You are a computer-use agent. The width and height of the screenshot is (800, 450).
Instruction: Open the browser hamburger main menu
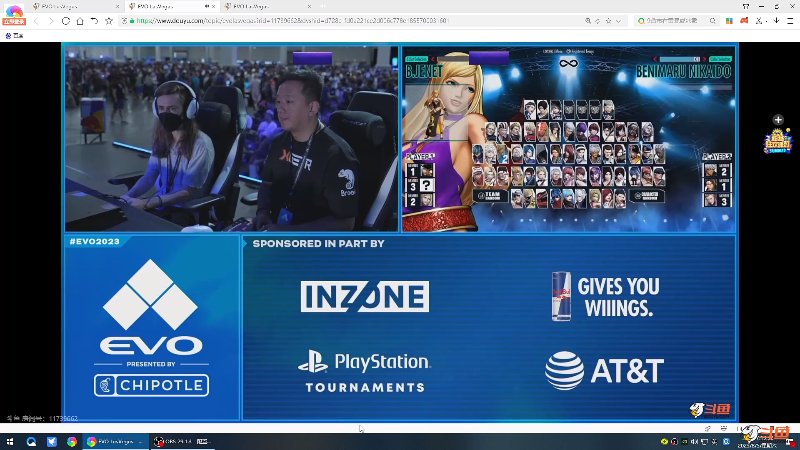[x=790, y=21]
